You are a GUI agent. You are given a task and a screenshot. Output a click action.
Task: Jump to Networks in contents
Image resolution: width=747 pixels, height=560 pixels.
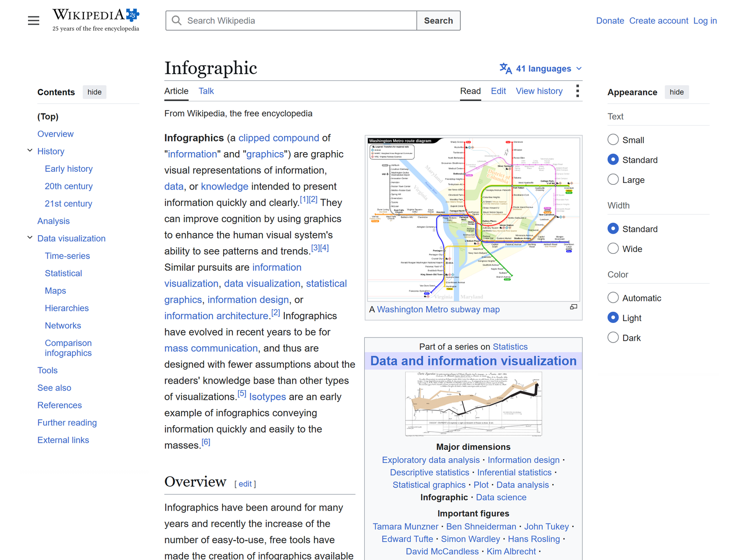63,325
